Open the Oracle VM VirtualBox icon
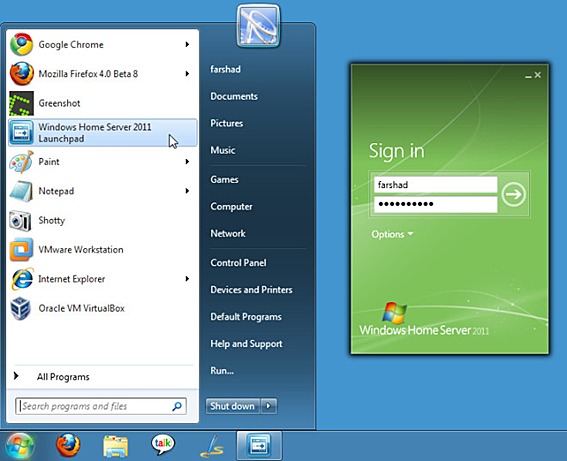This screenshot has width=567, height=461. tap(21, 308)
